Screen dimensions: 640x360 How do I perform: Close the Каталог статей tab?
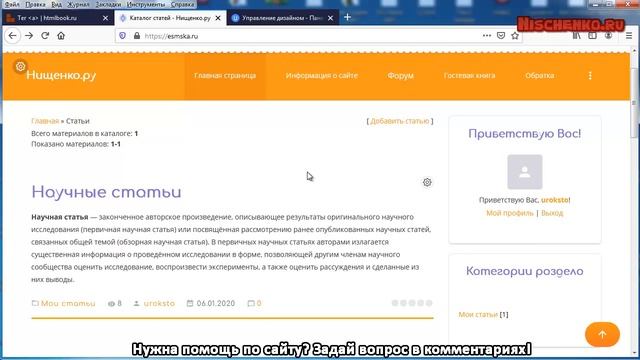[218, 18]
